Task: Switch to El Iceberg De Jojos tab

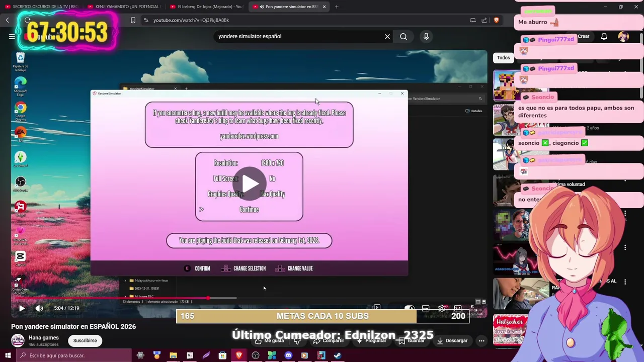Action: [x=206, y=7]
